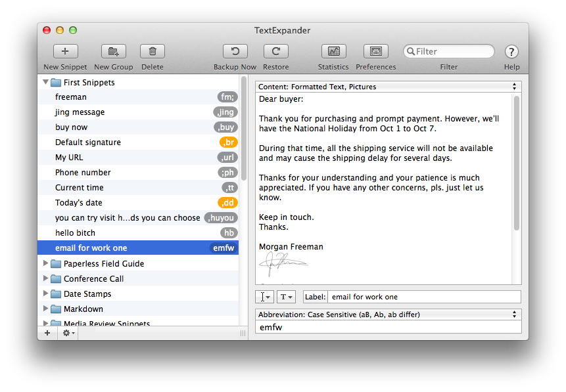Screen dimensions: 566x392
Task: Open the text format T menu
Action: [286, 297]
